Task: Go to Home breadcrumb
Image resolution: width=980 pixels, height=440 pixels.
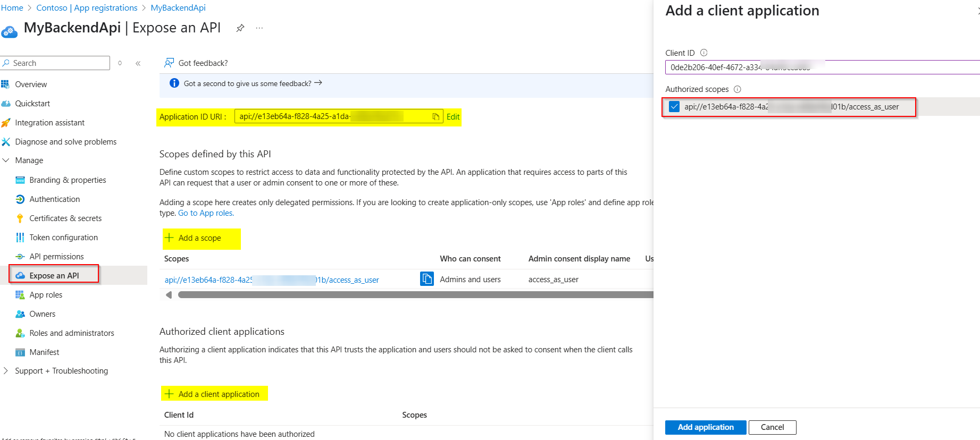Action: click(x=12, y=8)
